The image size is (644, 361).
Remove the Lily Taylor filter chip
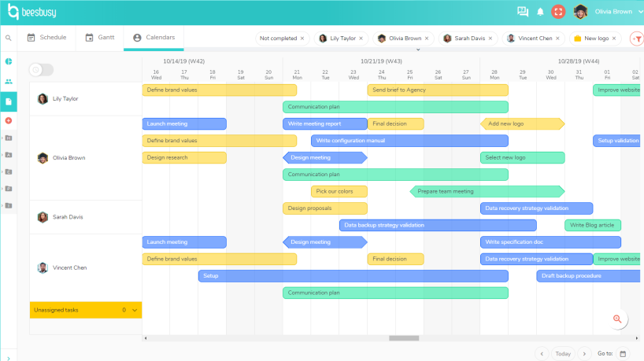(x=361, y=39)
